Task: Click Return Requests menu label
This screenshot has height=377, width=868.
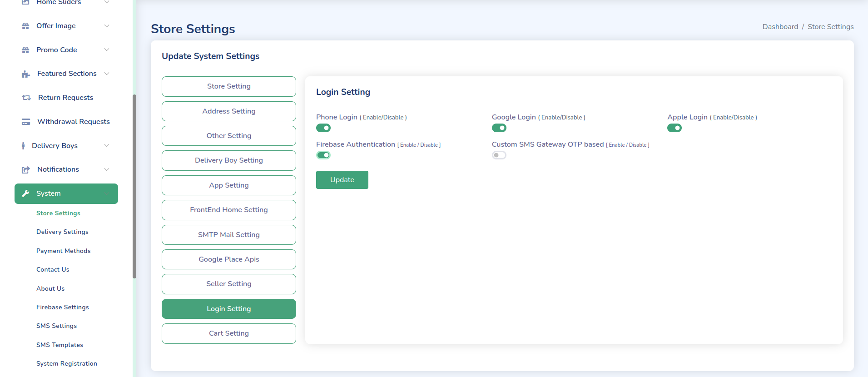Action: [65, 98]
